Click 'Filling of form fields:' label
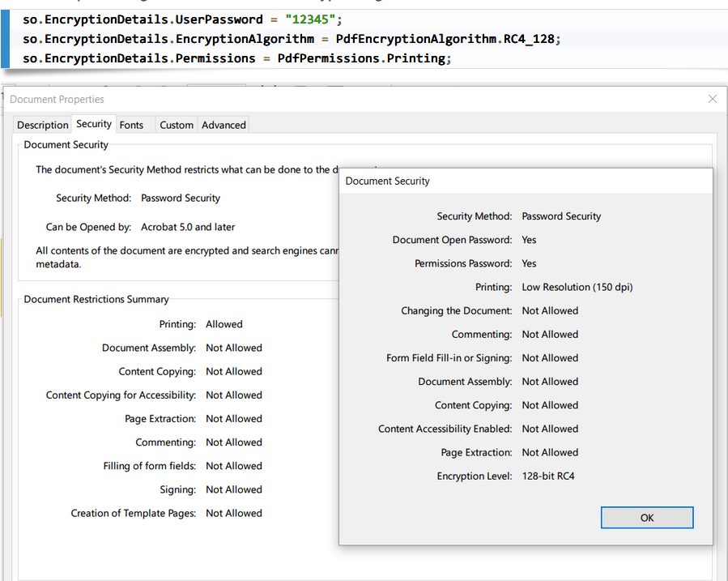 tap(150, 466)
